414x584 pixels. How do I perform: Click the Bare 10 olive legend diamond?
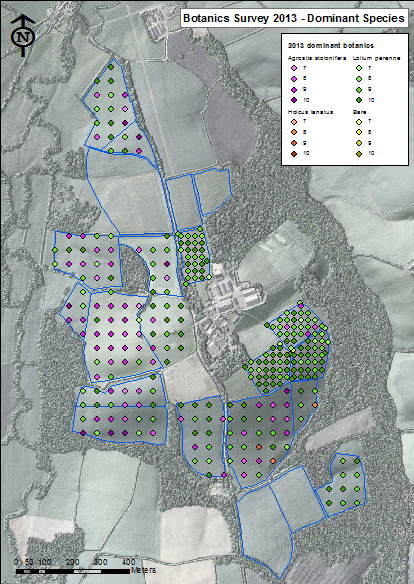coord(359,153)
